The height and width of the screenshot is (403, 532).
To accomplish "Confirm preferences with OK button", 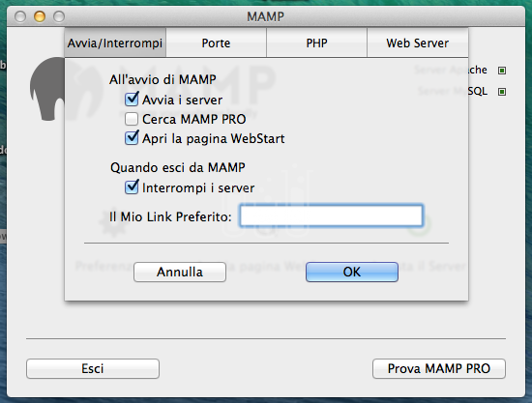I will (352, 272).
